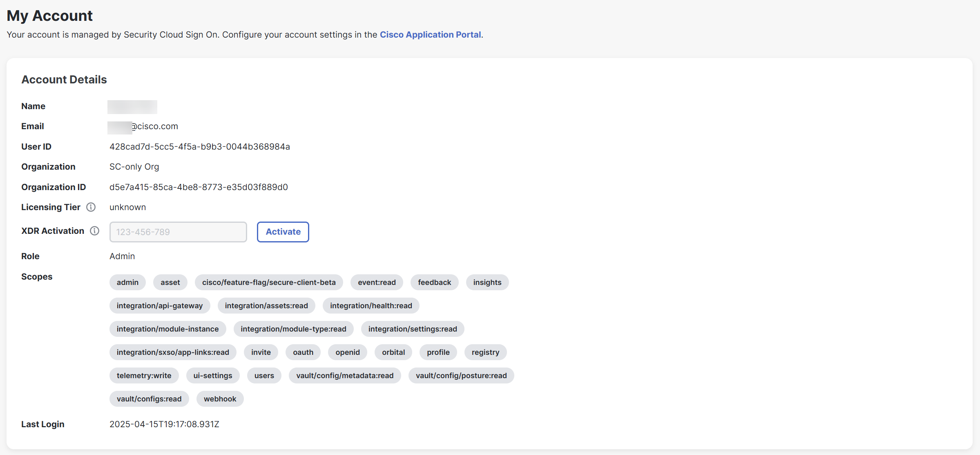Click the @cisco.com email value
Image resolution: width=980 pixels, height=455 pixels.
coord(155,126)
